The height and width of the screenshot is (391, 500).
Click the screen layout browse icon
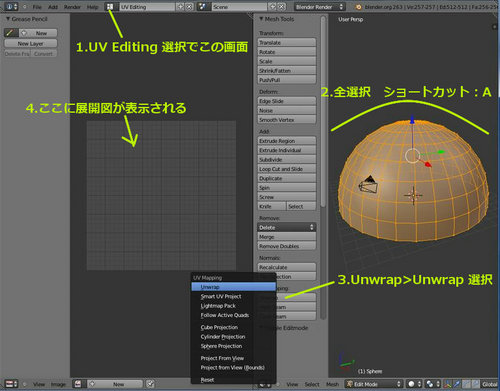coord(110,7)
